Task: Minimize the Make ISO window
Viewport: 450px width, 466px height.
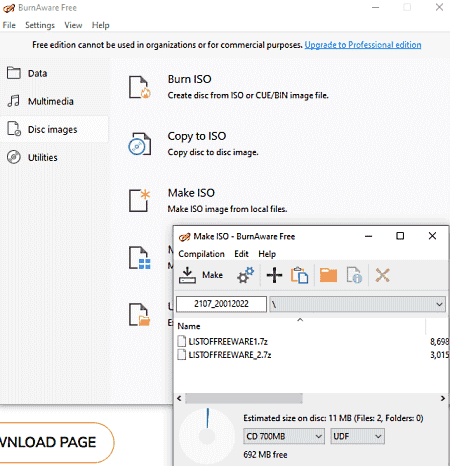Action: [368, 236]
